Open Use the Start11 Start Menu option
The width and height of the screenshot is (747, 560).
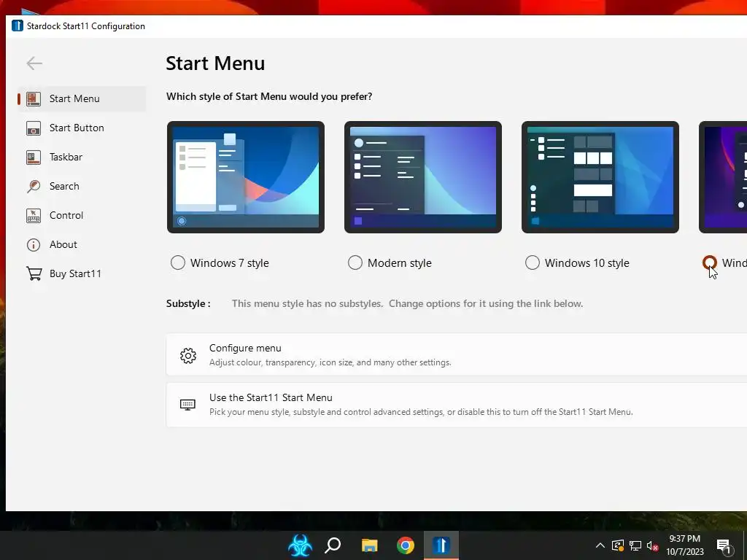457,405
